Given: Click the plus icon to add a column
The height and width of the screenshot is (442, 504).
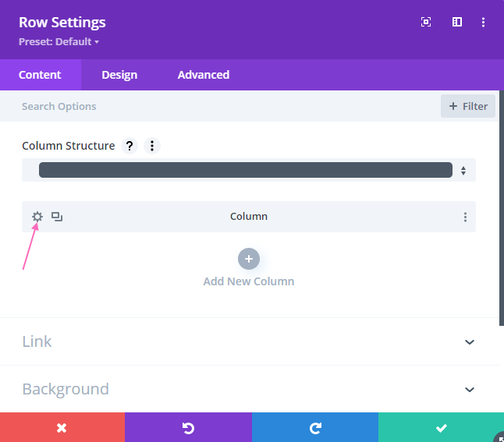Looking at the screenshot, I should [x=249, y=259].
